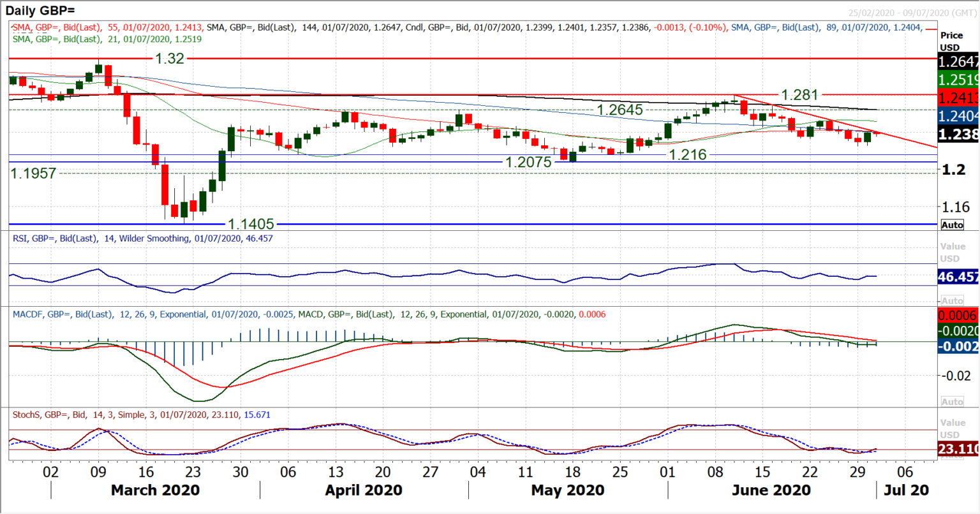Viewport: 980px width, 514px height.
Task: Click the Daily GBP= chart title
Action: pyautogui.click(x=40, y=9)
